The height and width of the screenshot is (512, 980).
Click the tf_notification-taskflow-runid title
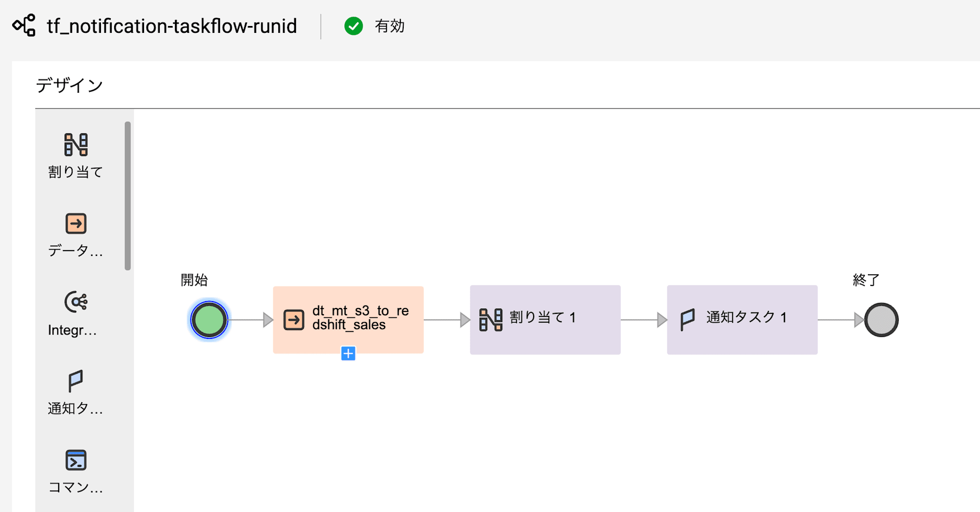click(172, 26)
